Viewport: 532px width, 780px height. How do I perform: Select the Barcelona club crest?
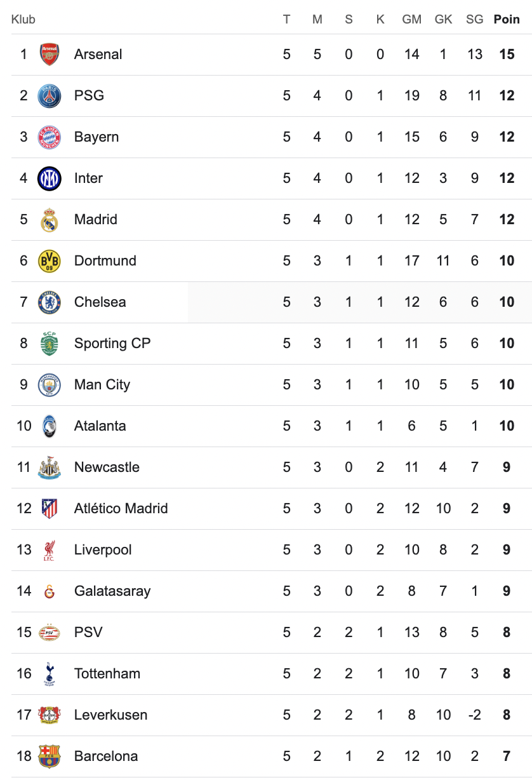[x=50, y=756]
